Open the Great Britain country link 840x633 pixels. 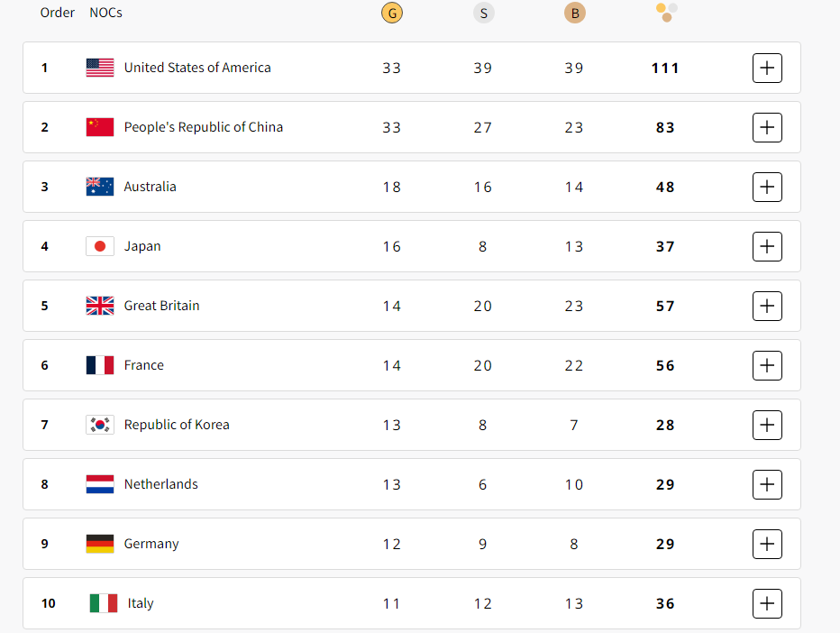tap(161, 306)
